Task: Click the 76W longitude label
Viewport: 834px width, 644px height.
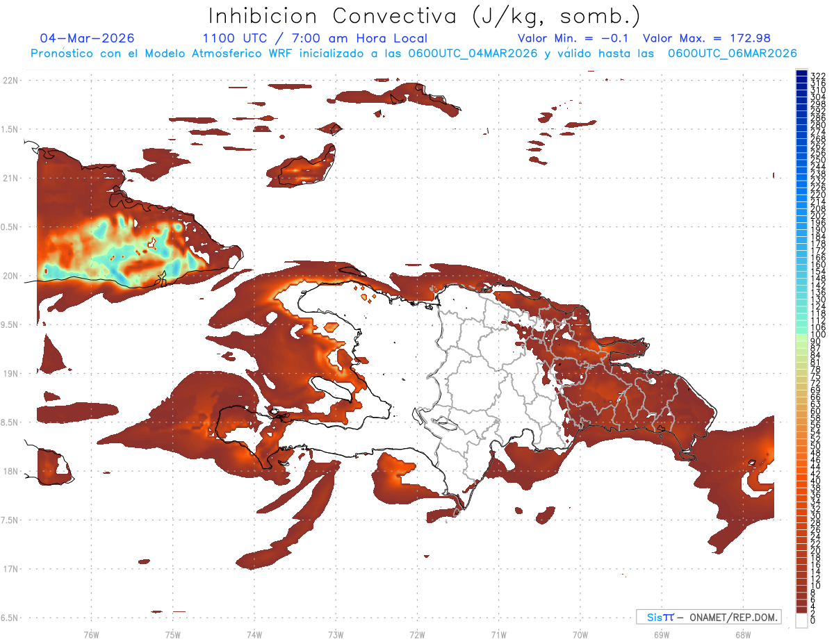Action: click(91, 634)
